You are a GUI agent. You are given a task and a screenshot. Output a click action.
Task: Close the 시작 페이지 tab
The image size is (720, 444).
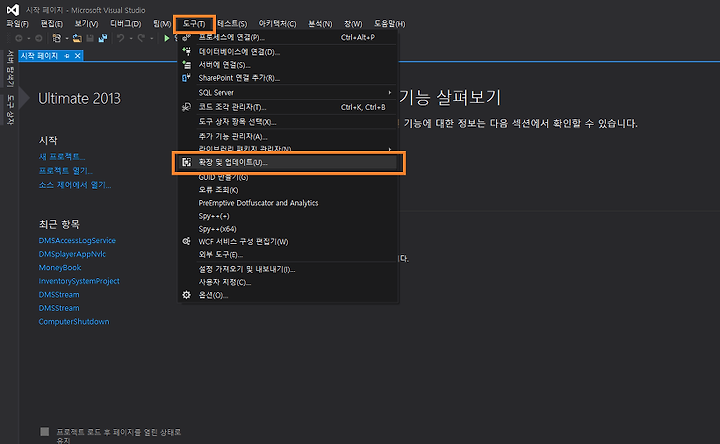coord(78,56)
